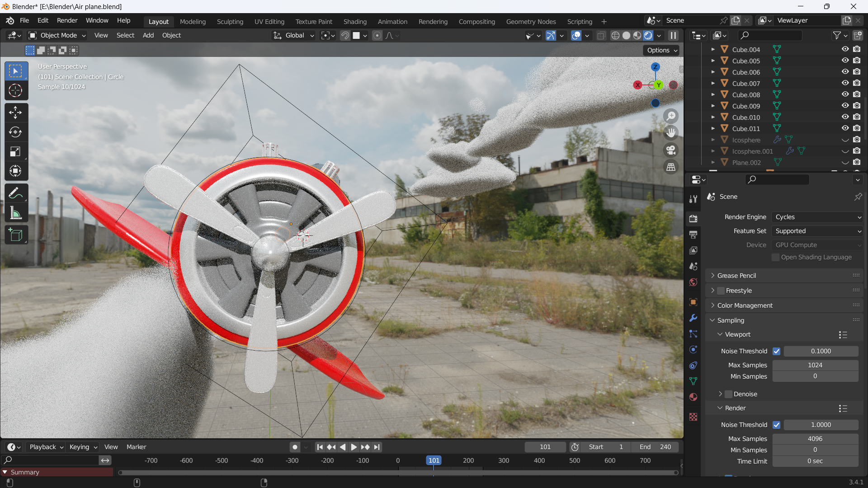Activate the Annotate pencil tool
The height and width of the screenshot is (488, 868).
click(16, 193)
